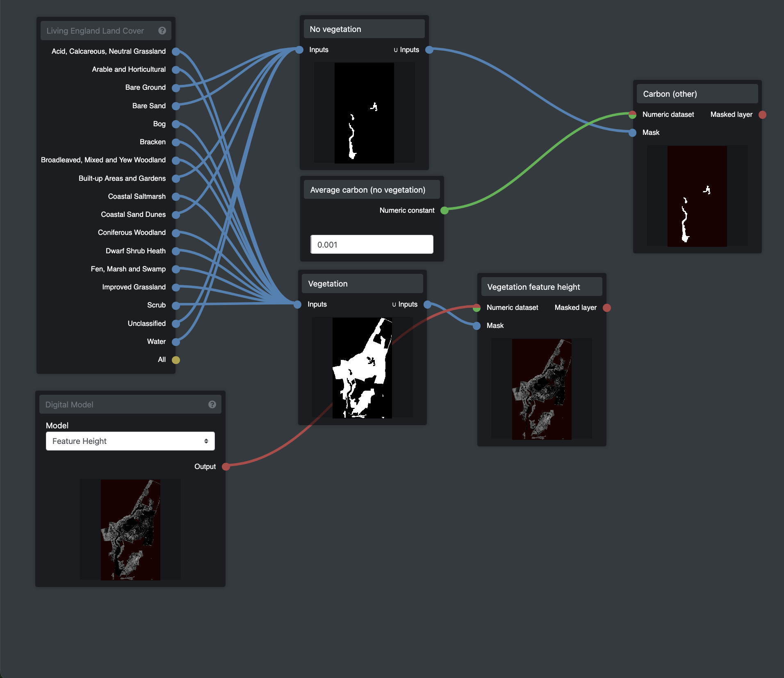Screen dimensions: 784x678
Task: Click the green Numeric constant output socket
Action: pos(444,211)
